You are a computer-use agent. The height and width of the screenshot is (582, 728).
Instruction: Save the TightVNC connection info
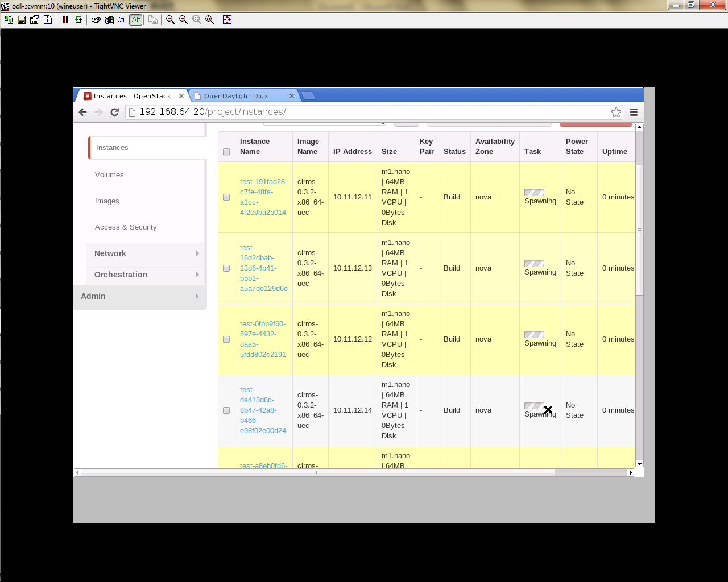(x=22, y=19)
